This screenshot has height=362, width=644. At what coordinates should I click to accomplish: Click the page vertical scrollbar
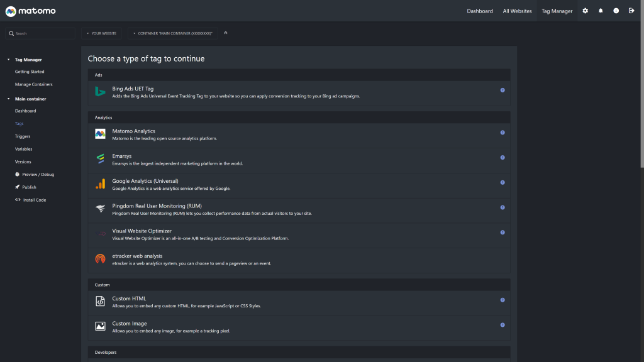tap(642, 84)
